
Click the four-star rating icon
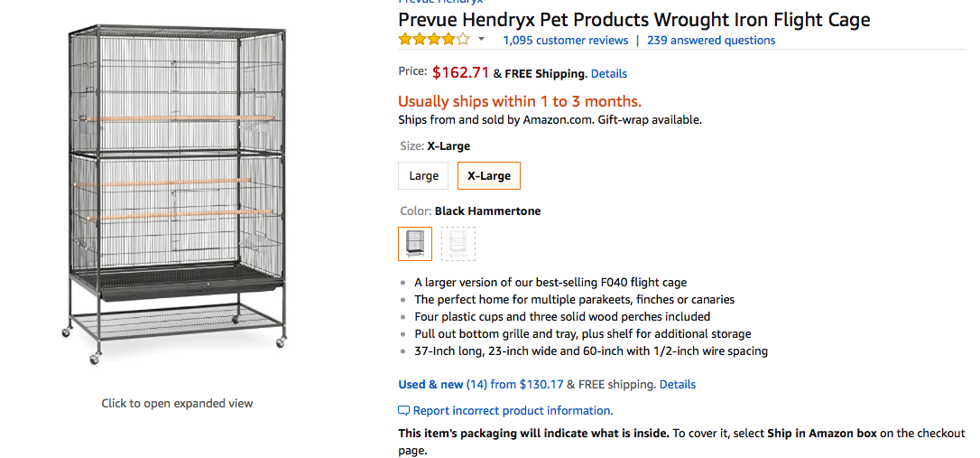(x=434, y=40)
